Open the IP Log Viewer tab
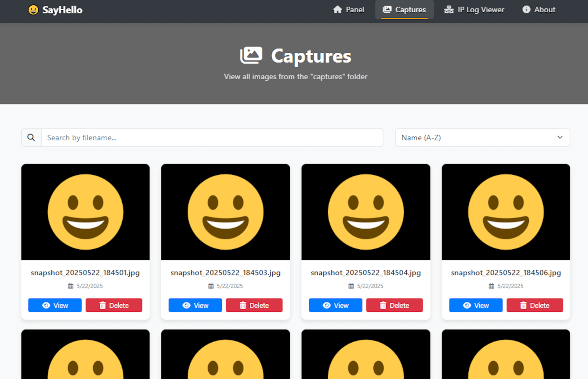The image size is (588, 379). point(474,10)
